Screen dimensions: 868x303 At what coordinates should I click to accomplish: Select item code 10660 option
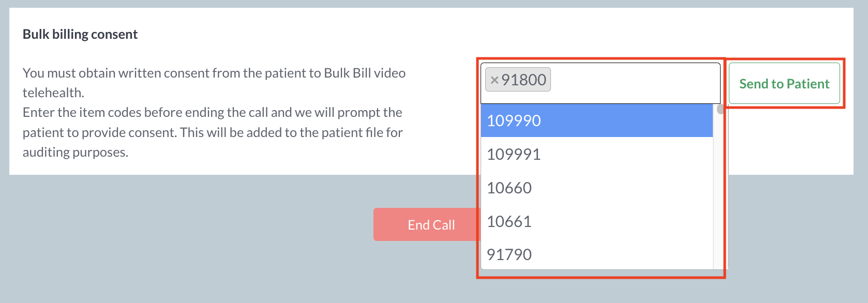click(596, 188)
